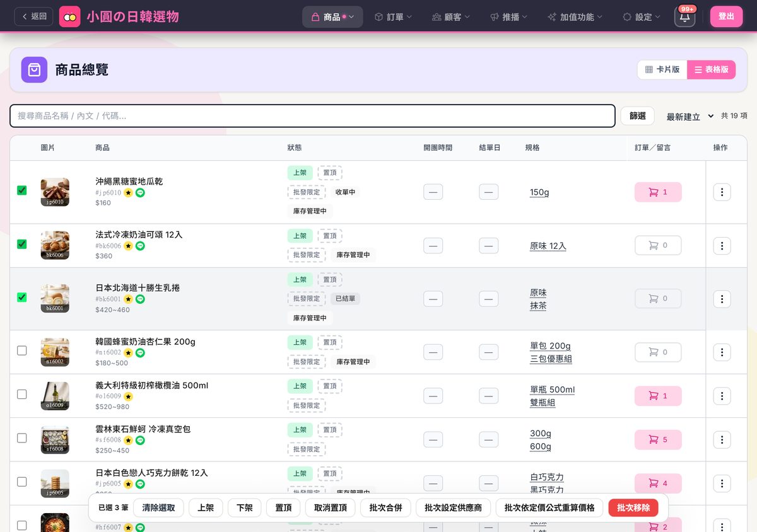Open the 設定 navigation dropdown
The height and width of the screenshot is (532, 757).
(642, 17)
